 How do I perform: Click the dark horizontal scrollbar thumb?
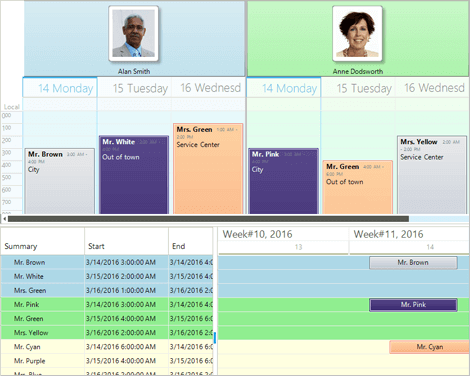point(208,219)
